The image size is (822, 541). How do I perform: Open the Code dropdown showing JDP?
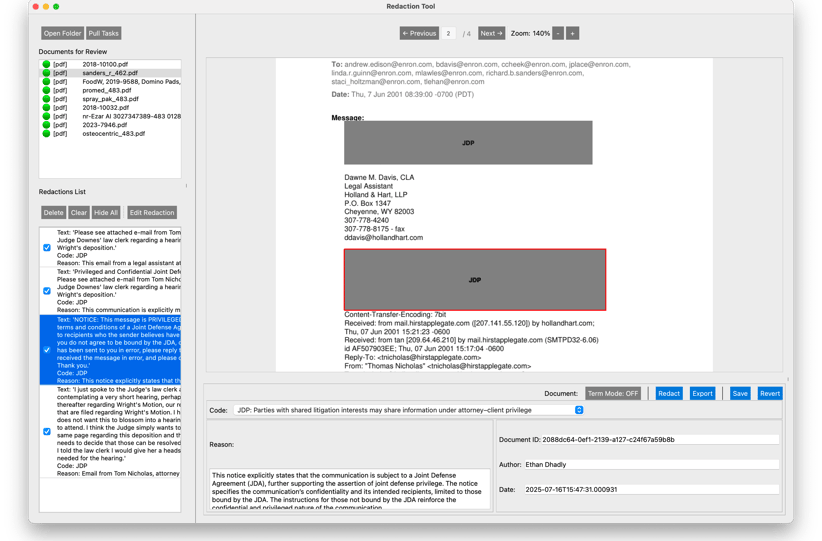click(x=408, y=410)
